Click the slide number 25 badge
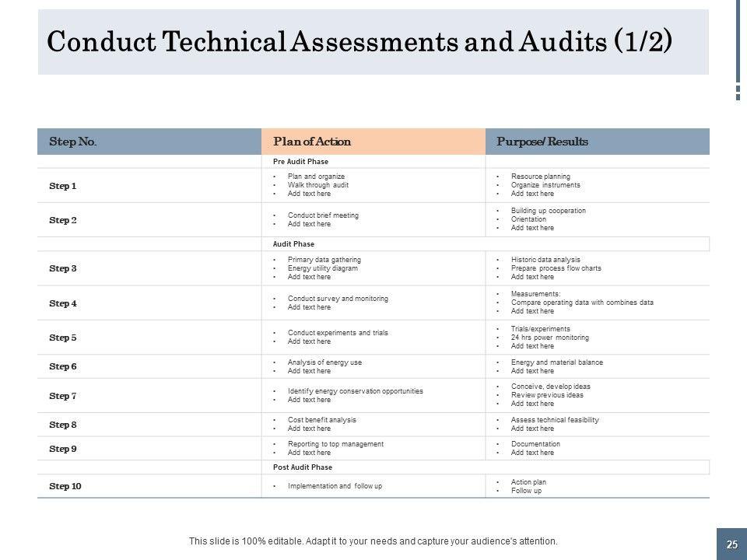The image size is (747, 560). 731,544
